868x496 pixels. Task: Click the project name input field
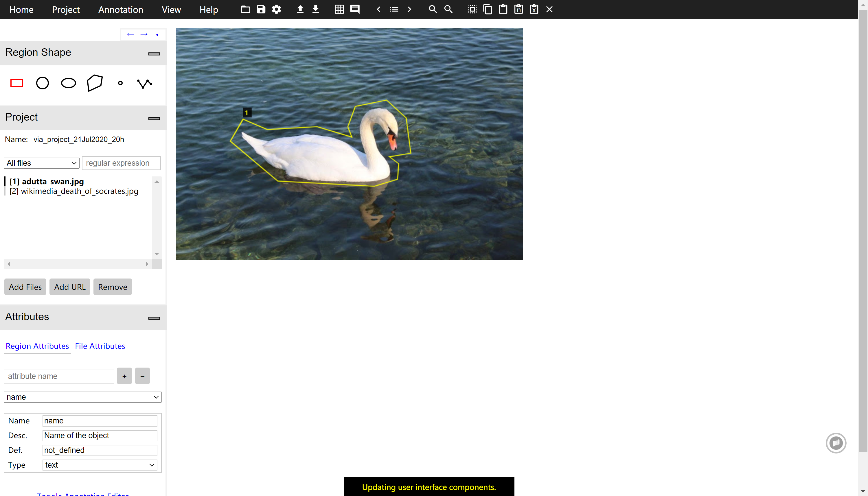[79, 140]
